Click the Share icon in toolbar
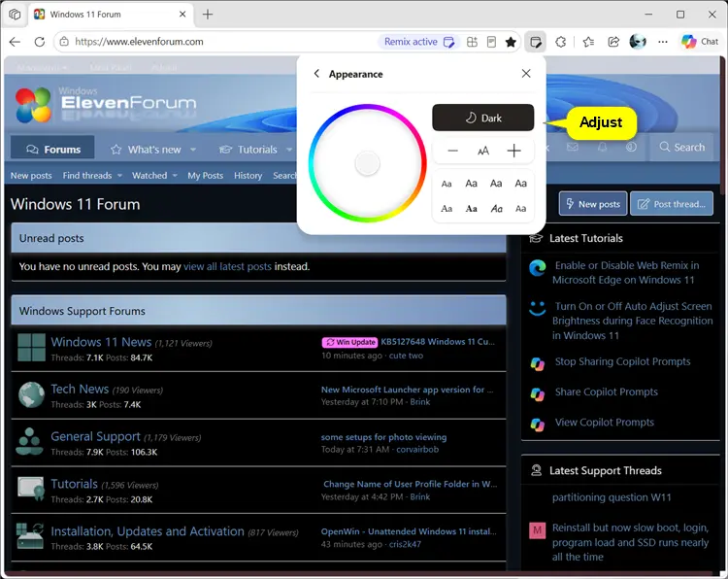 [x=613, y=42]
